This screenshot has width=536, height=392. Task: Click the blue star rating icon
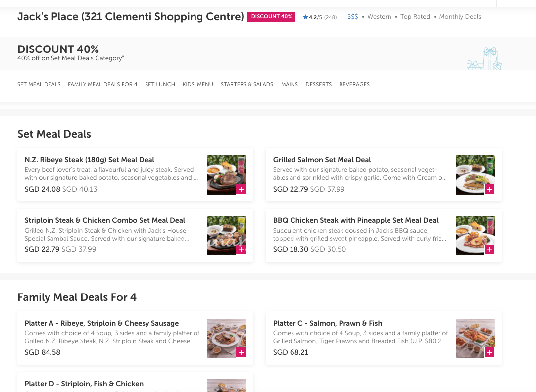[x=305, y=17]
